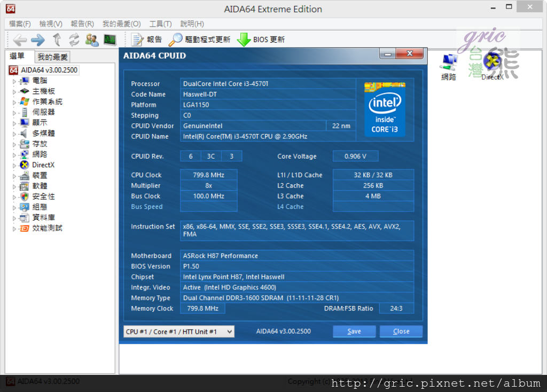Select the 軟體 software tree icon
This screenshot has height=392, width=547.
[x=25, y=186]
